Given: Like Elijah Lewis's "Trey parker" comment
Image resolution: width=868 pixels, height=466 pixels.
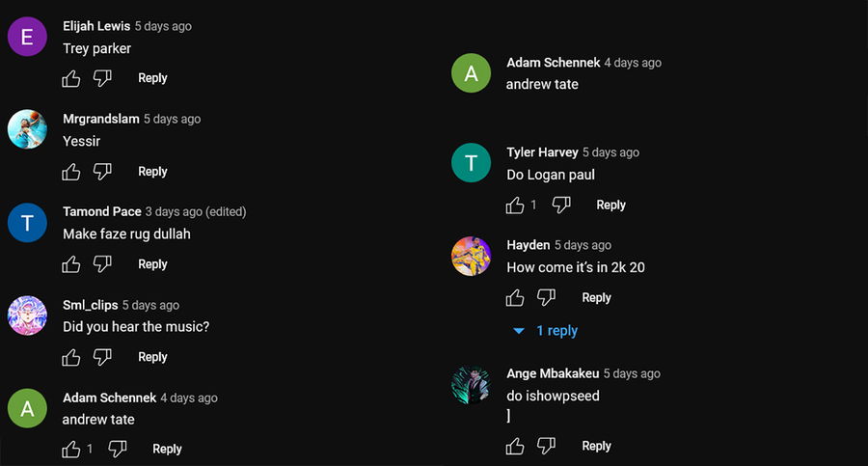Looking at the screenshot, I should coord(71,78).
